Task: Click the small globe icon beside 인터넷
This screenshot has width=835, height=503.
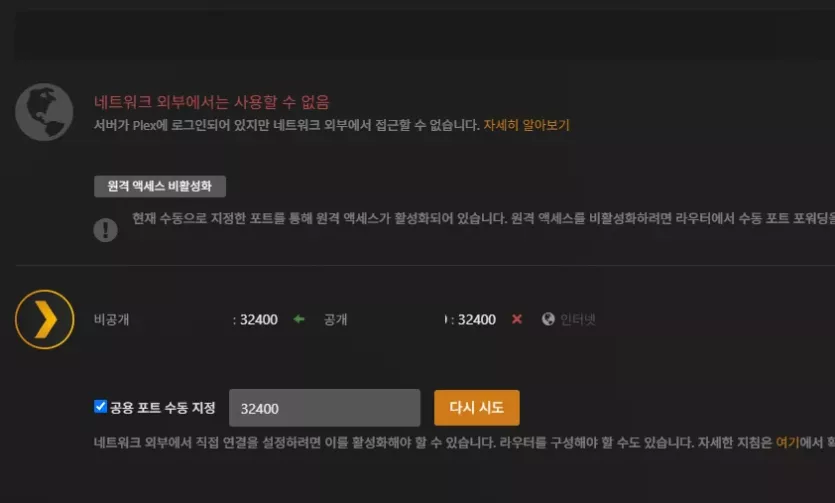Action: point(548,319)
